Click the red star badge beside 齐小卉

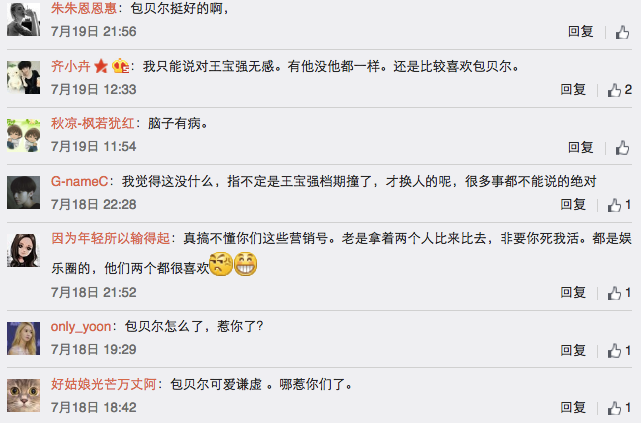tap(101, 66)
